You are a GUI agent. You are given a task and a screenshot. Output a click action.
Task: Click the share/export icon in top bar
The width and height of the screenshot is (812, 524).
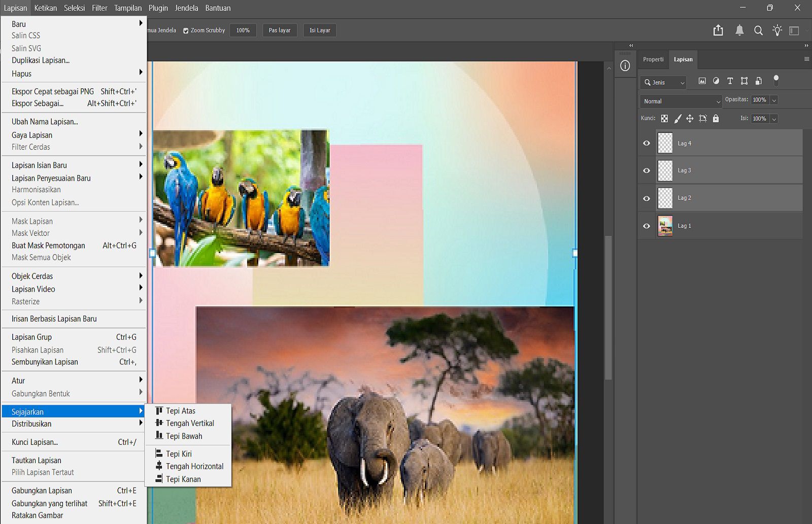coord(718,30)
